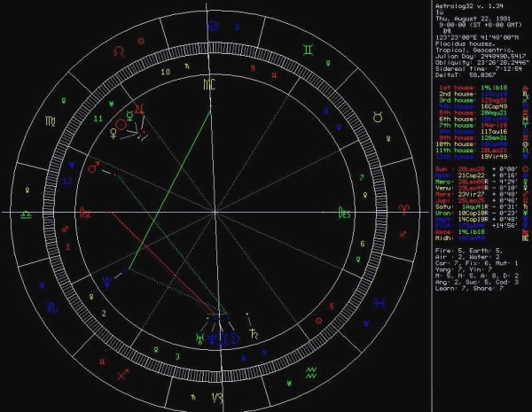Click the '6th house' row in sidebar
Screen dimensions: 532x412
(473, 119)
